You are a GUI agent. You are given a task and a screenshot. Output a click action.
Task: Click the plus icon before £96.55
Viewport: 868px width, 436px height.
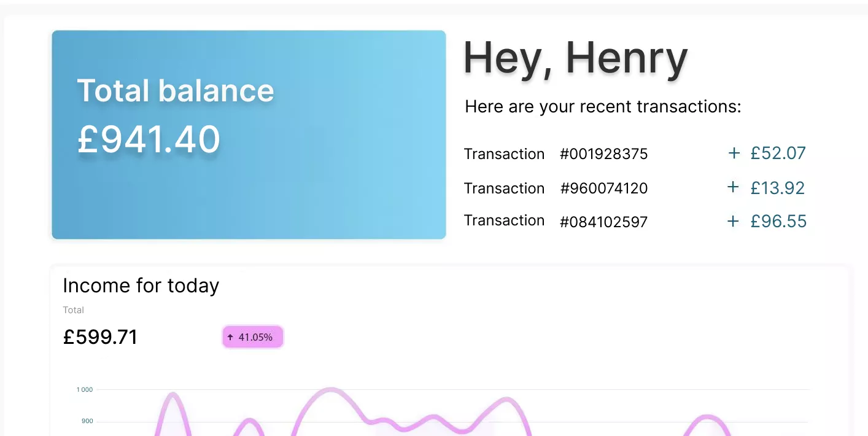pos(733,221)
